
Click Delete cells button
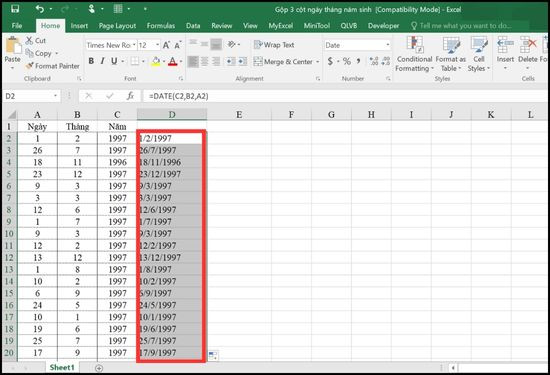(x=528, y=53)
